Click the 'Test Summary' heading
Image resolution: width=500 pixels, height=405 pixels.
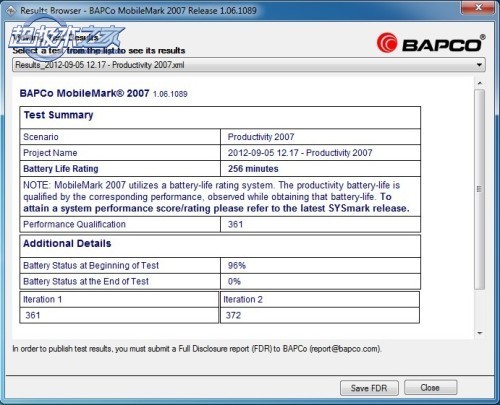[x=58, y=115]
